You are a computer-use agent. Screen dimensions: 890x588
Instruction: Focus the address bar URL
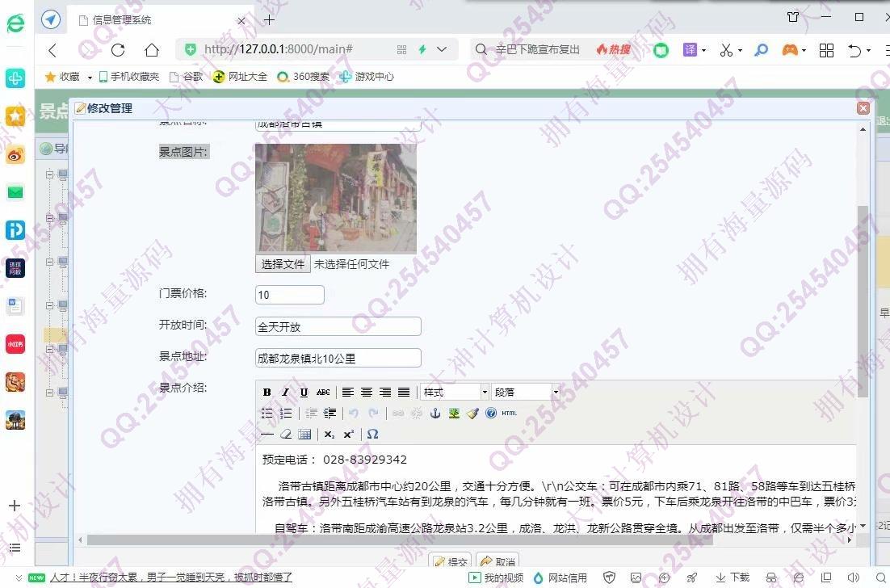(279, 49)
